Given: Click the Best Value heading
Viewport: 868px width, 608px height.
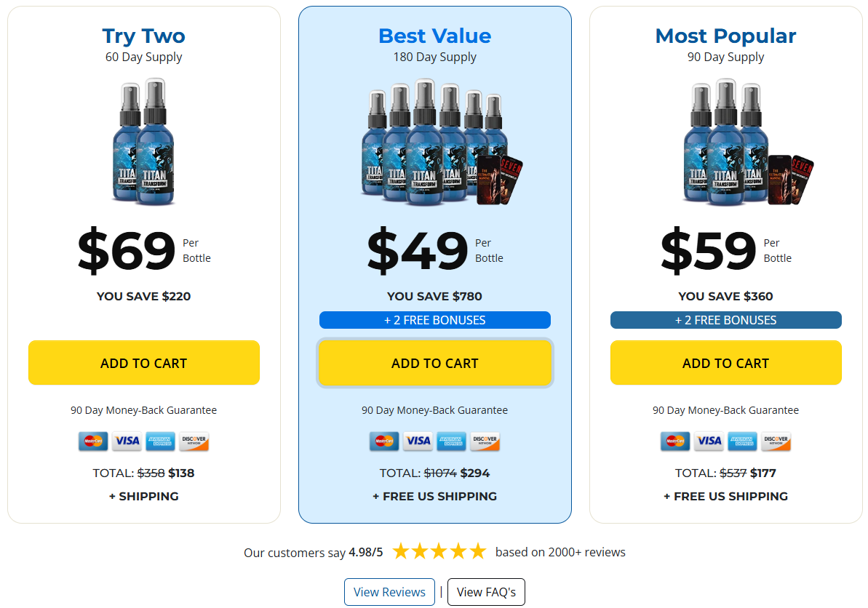Looking at the screenshot, I should pyautogui.click(x=435, y=36).
